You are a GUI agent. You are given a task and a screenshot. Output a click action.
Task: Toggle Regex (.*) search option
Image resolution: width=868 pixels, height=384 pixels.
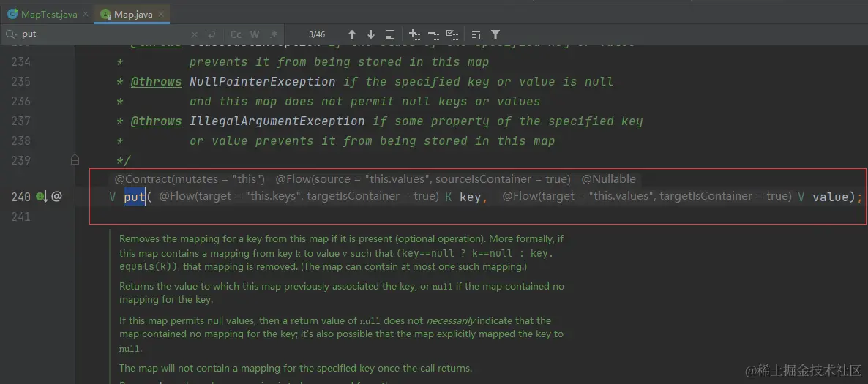tap(274, 34)
